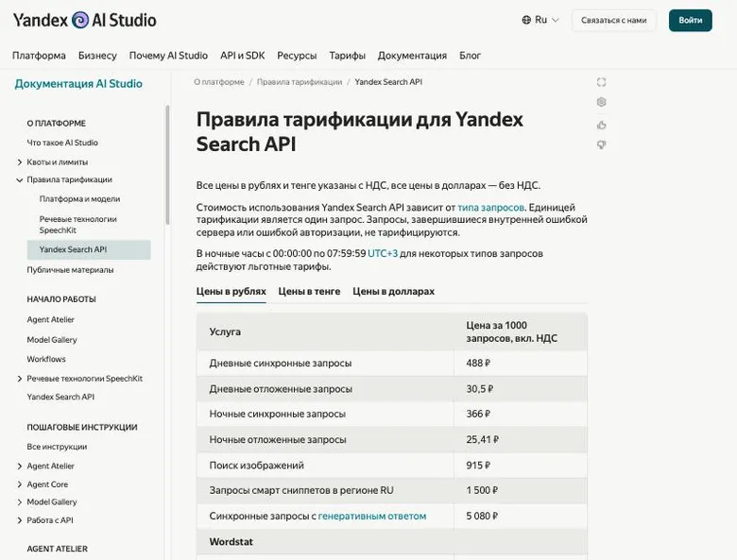Open Yandex Search API under Начало работы
The height and width of the screenshot is (560, 737).
(x=60, y=397)
